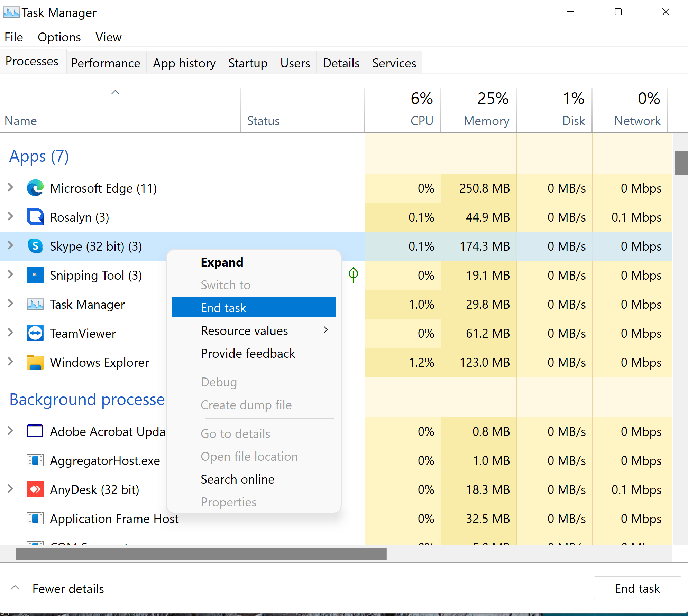Click the 174.3 MB memory value
Viewport: 688px width, 616px height.
coord(485,246)
